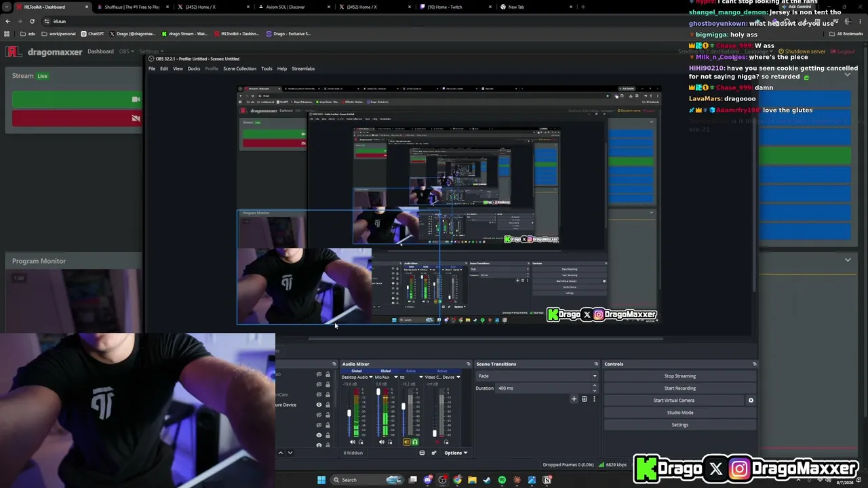This screenshot has width=868, height=488.
Task: Pop out the Scene Transitions dock
Action: click(x=596, y=364)
